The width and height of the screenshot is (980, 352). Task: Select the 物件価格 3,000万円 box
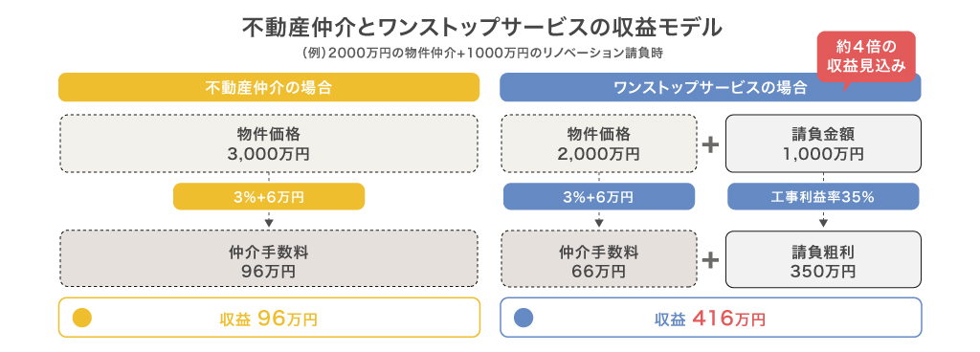tap(269, 143)
